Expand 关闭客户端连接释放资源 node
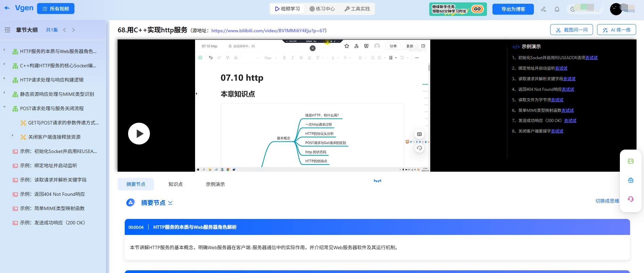The height and width of the screenshot is (273, 644). [x=13, y=135]
